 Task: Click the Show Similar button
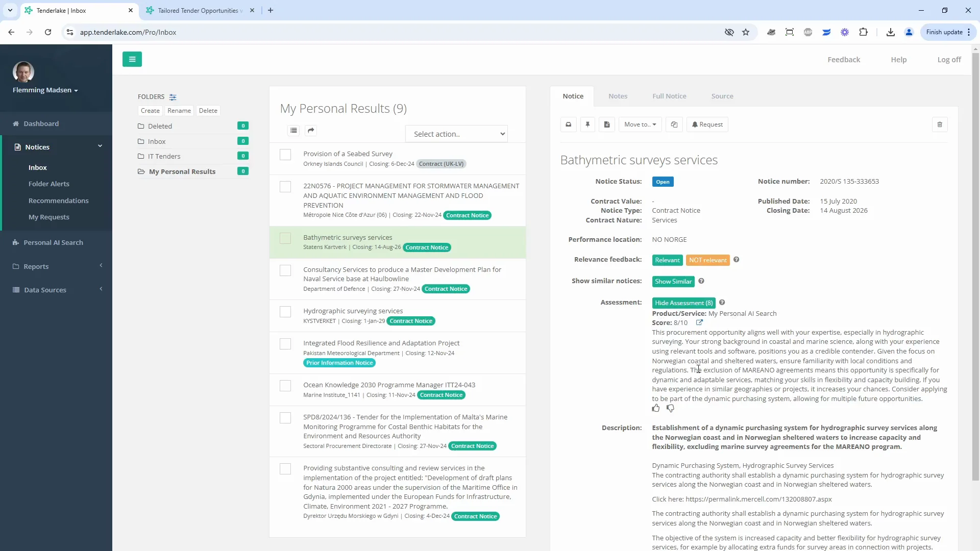pyautogui.click(x=673, y=282)
